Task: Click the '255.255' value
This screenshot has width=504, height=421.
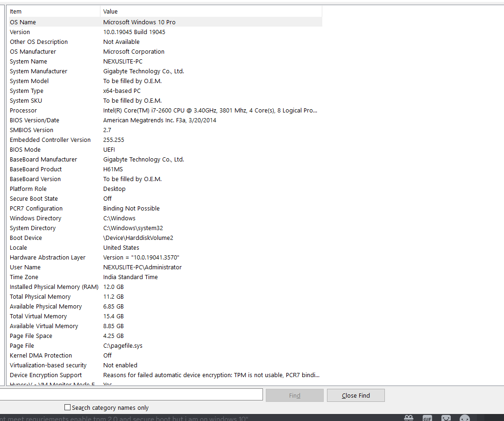Action: pyautogui.click(x=114, y=140)
